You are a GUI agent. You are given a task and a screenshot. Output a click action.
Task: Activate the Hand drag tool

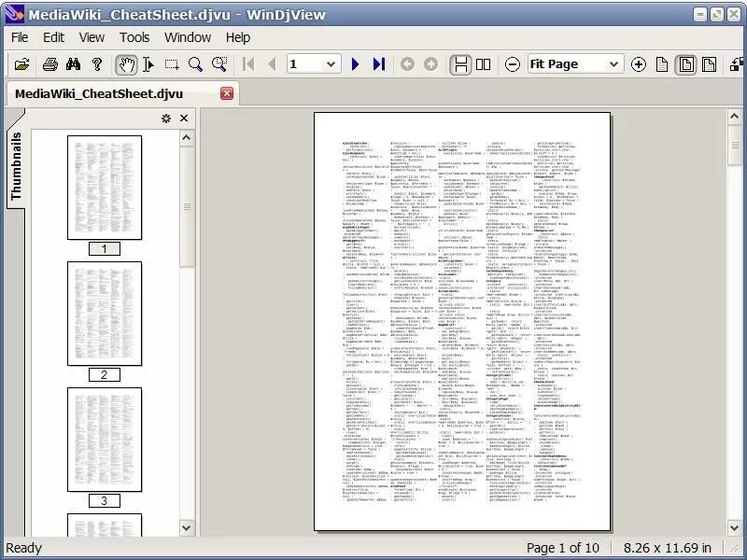[126, 64]
